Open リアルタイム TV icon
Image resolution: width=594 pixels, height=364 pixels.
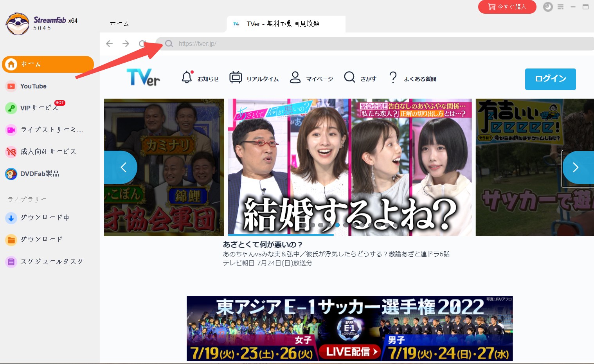(x=236, y=77)
